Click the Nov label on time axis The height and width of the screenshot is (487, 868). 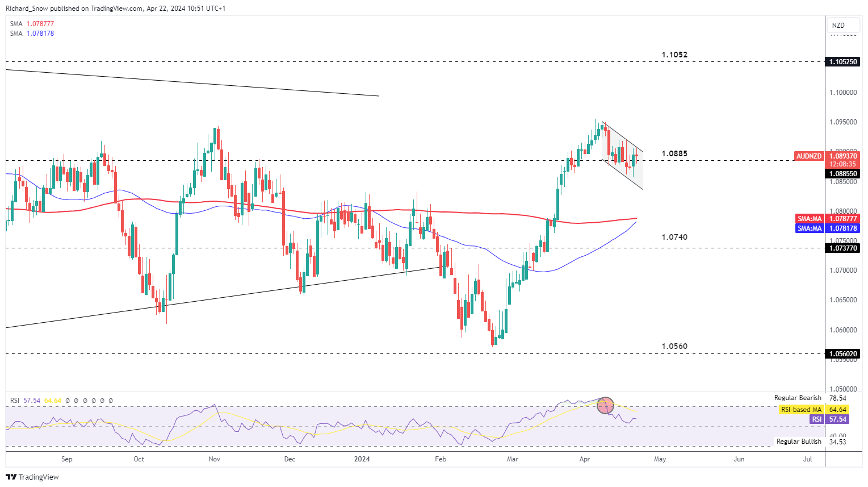pos(214,459)
